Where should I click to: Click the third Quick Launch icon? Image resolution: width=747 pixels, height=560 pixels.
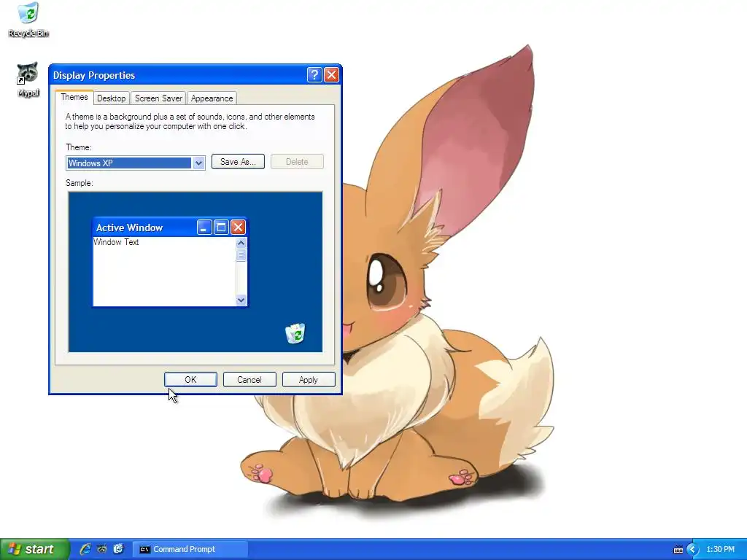(x=119, y=549)
